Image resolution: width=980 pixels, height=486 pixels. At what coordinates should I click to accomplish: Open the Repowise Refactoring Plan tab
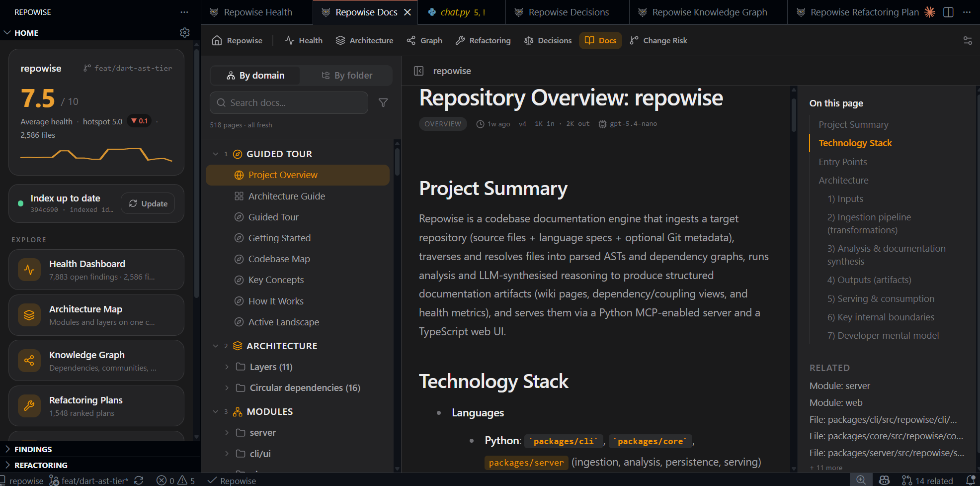858,12
